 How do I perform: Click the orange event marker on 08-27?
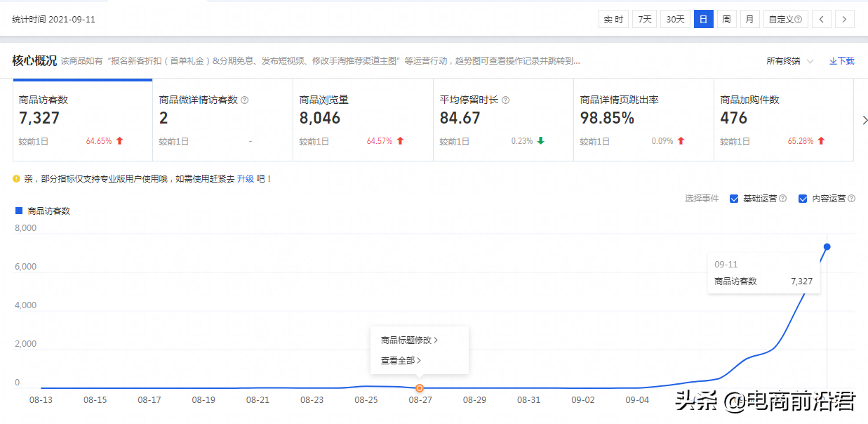pos(419,387)
